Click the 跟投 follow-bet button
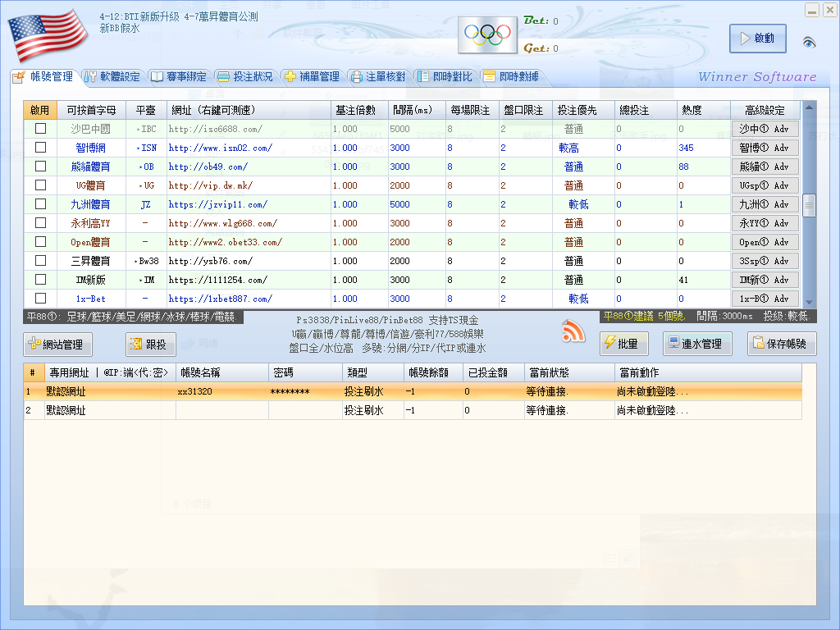The height and width of the screenshot is (630, 840). [150, 345]
